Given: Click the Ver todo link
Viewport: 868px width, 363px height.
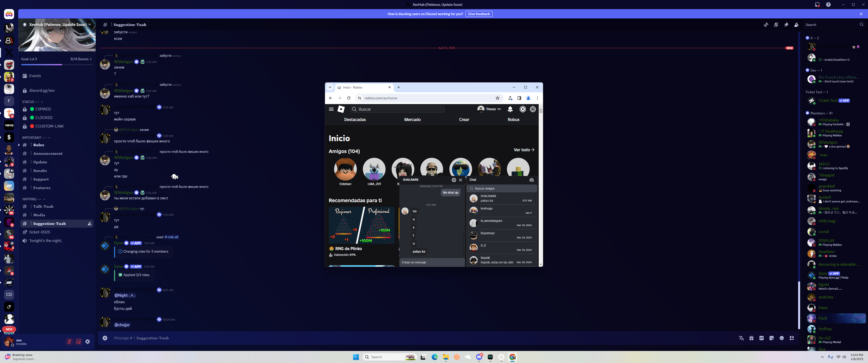Looking at the screenshot, I should point(524,150).
